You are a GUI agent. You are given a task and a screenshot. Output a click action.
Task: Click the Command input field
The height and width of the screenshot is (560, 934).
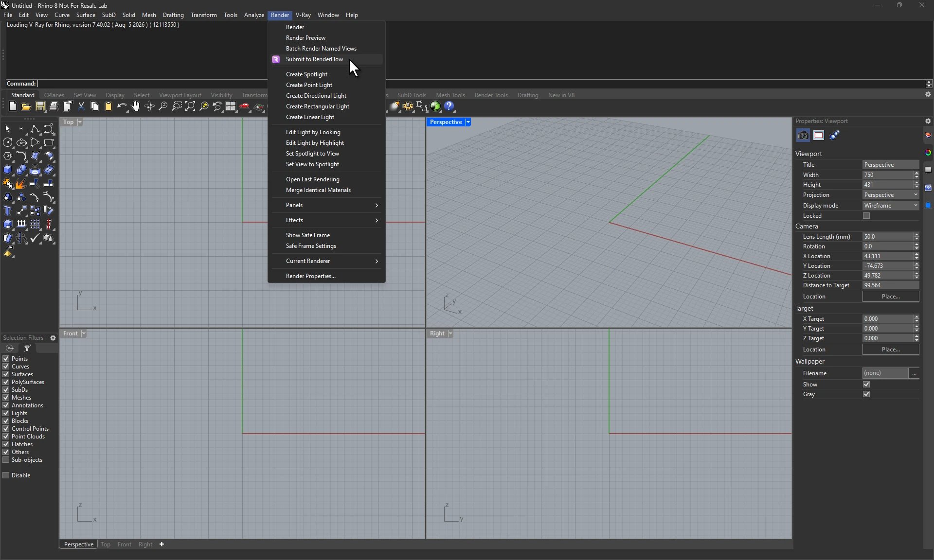pyautogui.click(x=481, y=84)
